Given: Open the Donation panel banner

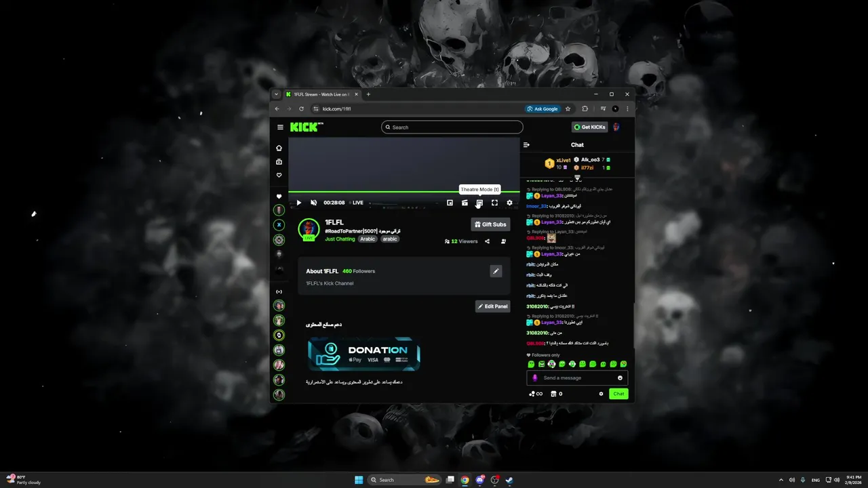Looking at the screenshot, I should coord(363,354).
